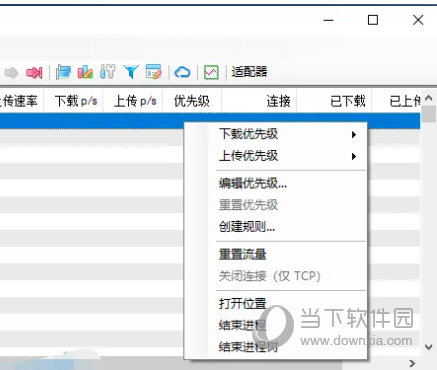
Task: Click the vertical scrollbar up arrow
Action: (x=429, y=98)
